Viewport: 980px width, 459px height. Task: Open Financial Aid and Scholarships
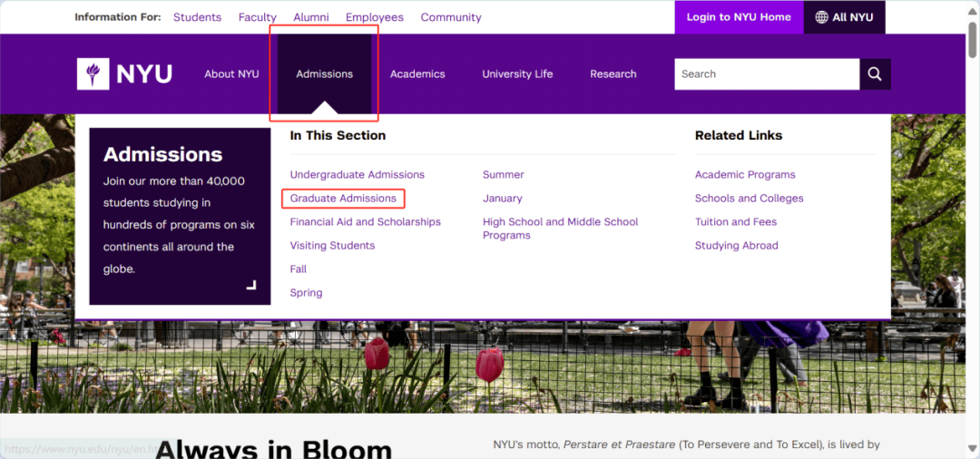click(x=366, y=222)
